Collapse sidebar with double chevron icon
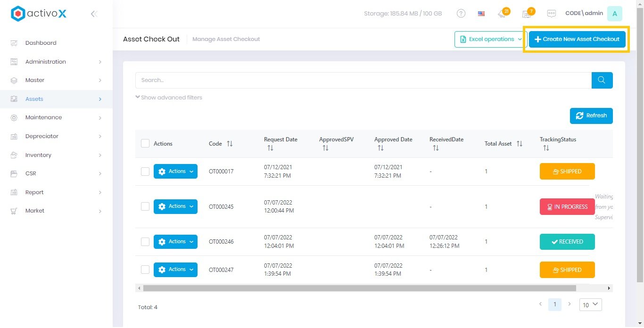Viewport: 644px width, 328px height. point(94,14)
